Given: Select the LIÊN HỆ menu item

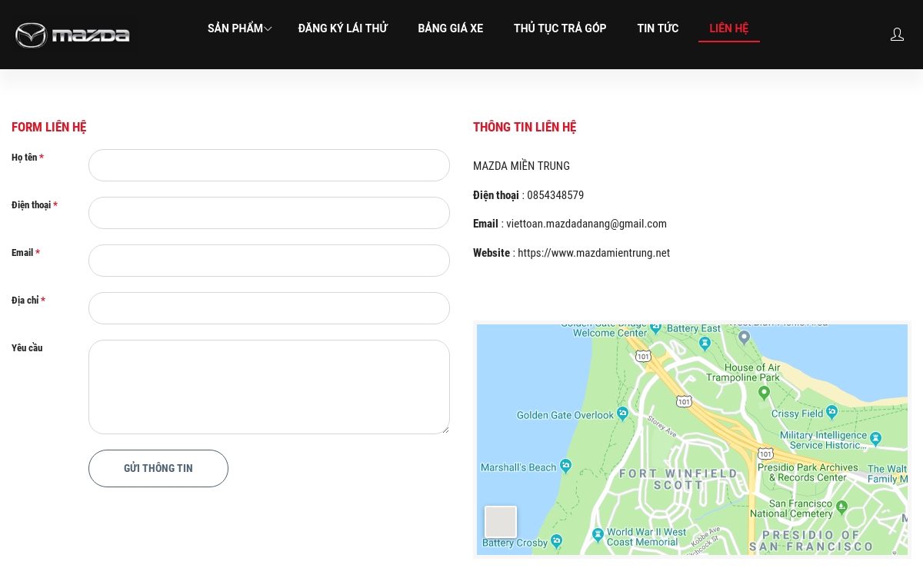Looking at the screenshot, I should [729, 28].
